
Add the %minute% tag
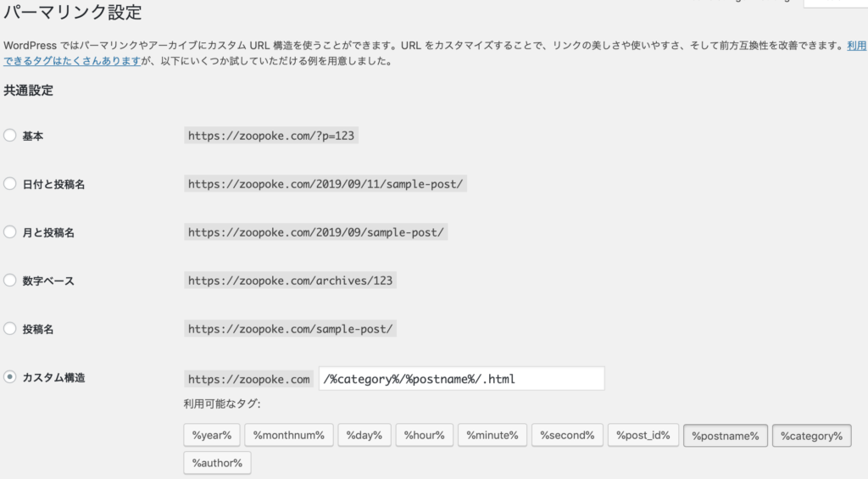492,435
